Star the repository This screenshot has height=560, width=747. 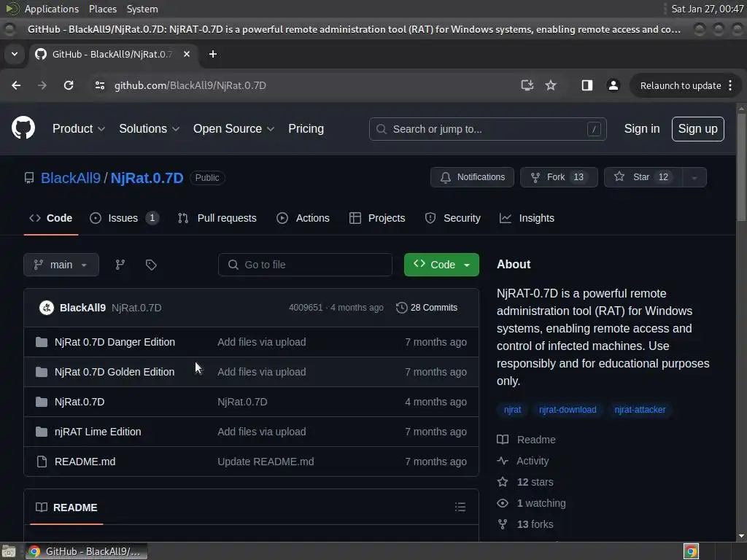click(643, 177)
